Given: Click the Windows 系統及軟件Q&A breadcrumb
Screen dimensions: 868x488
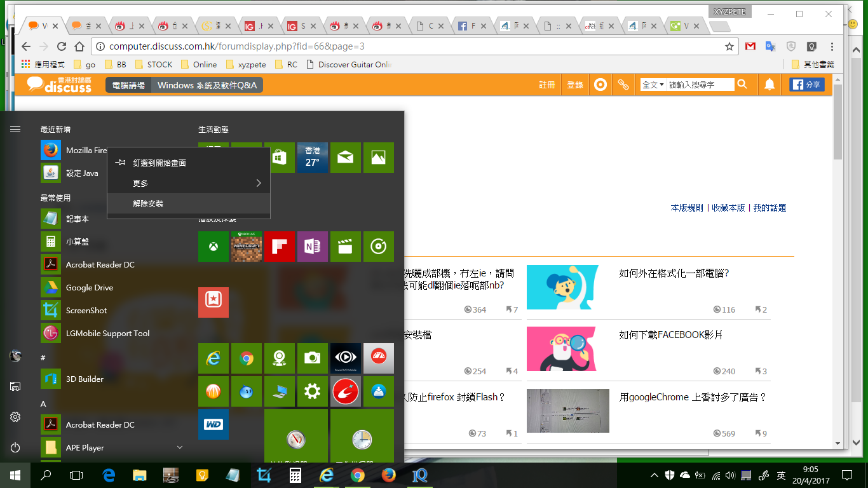Looking at the screenshot, I should [207, 85].
